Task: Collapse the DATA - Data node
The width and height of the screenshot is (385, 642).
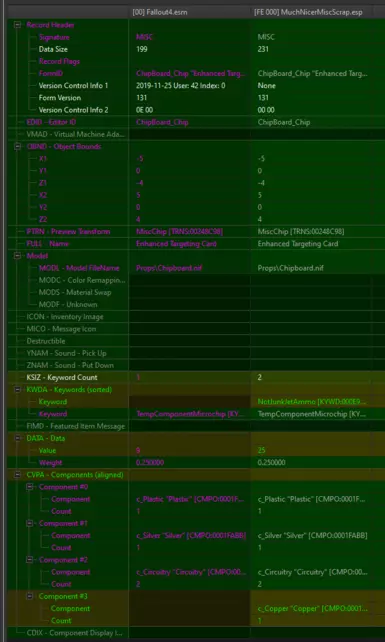Action: [x=18, y=438]
